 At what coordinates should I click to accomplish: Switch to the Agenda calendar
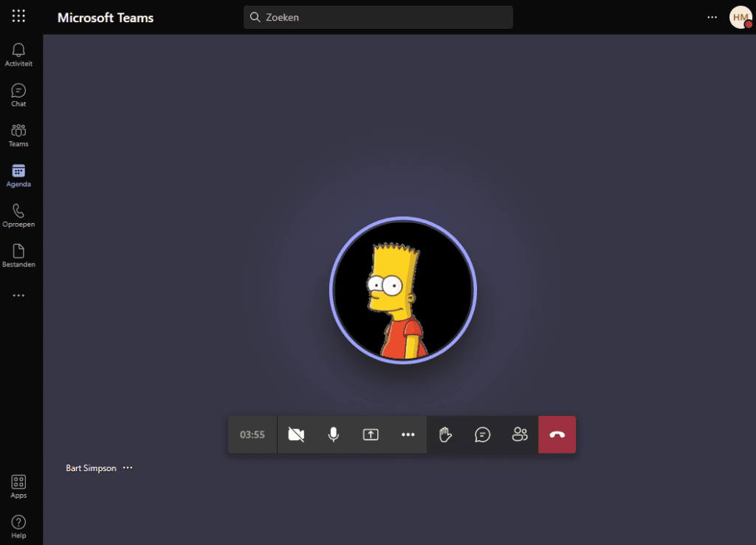18,175
